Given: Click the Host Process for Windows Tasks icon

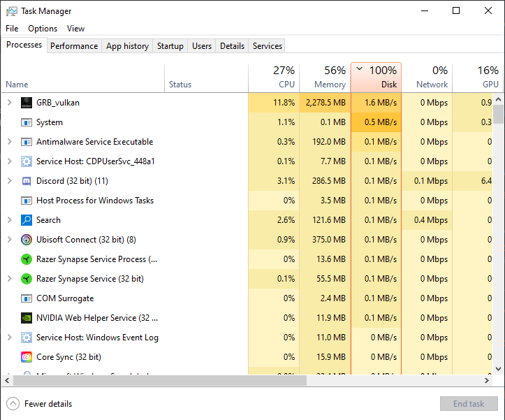Looking at the screenshot, I should click(x=27, y=201).
